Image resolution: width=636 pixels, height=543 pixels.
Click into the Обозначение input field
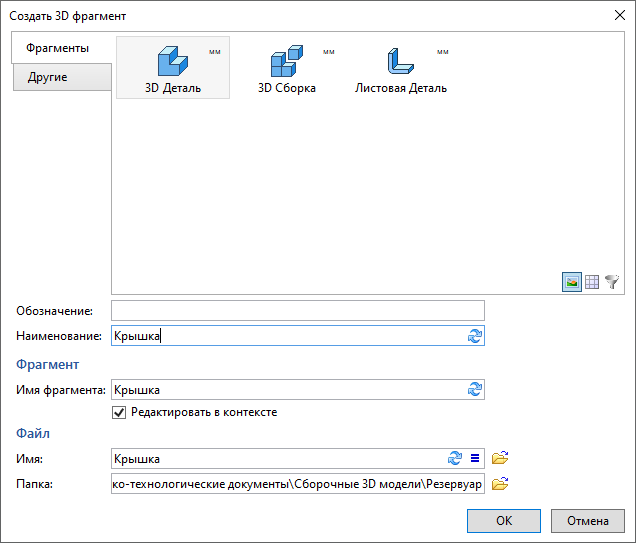297,311
